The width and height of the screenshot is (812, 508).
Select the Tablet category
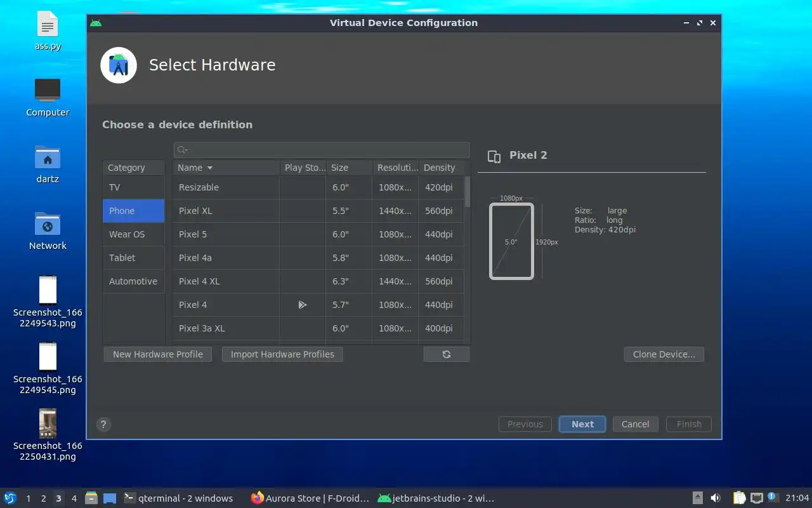coord(134,258)
